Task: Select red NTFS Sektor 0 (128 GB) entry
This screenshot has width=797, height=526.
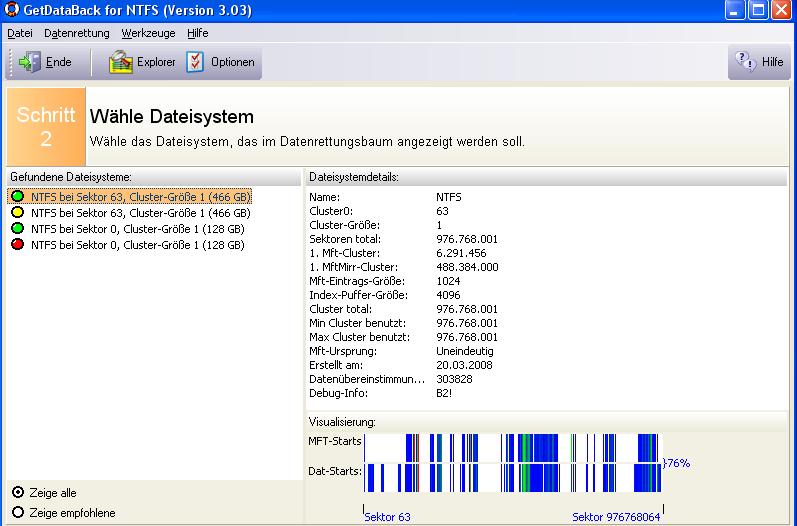Action: 127,245
